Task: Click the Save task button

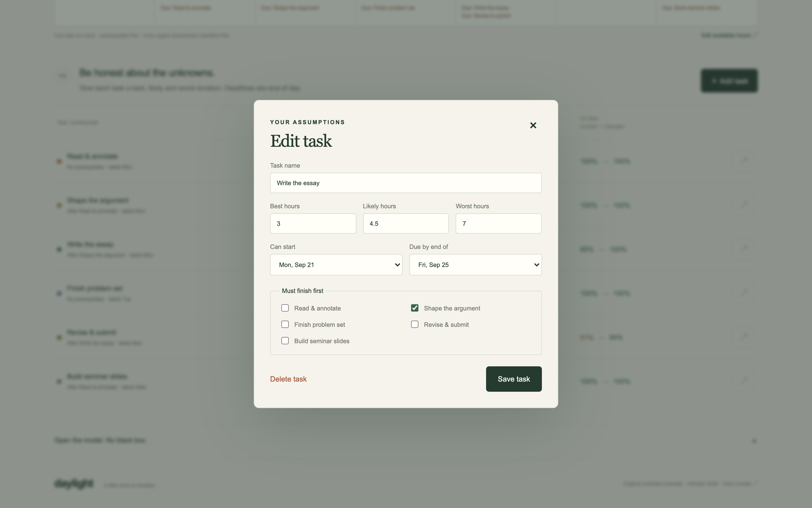Action: [x=514, y=379]
